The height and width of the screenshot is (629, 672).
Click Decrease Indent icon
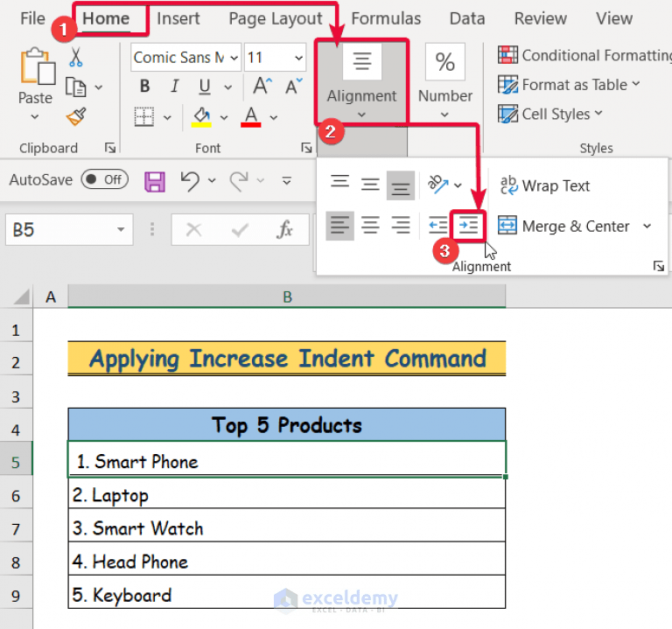(438, 226)
